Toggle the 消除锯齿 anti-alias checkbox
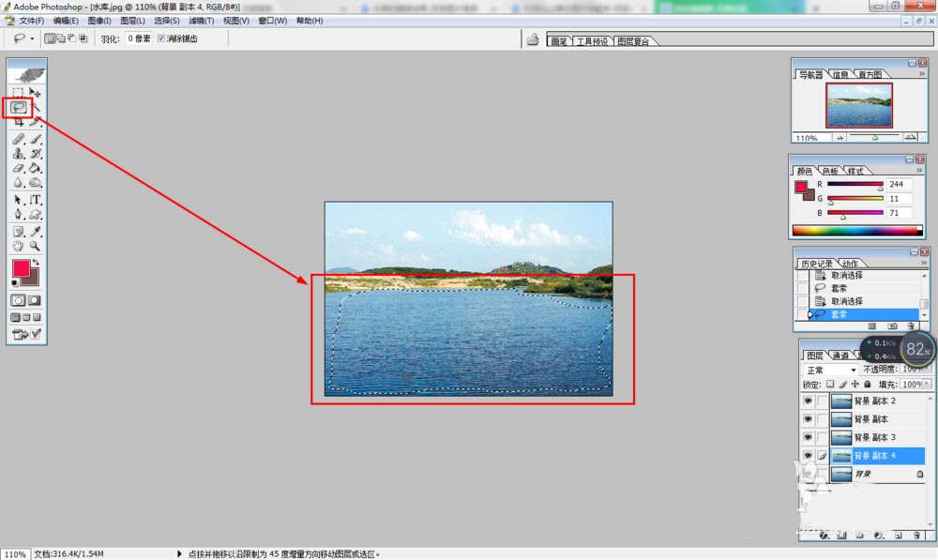Viewport: 938px width, 560px height. tap(161, 38)
